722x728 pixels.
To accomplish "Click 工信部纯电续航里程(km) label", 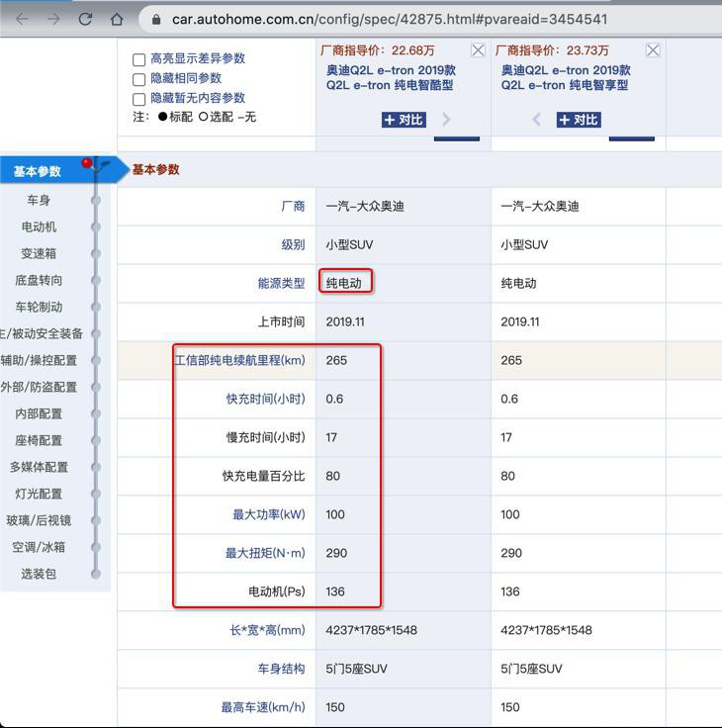I will click(240, 360).
